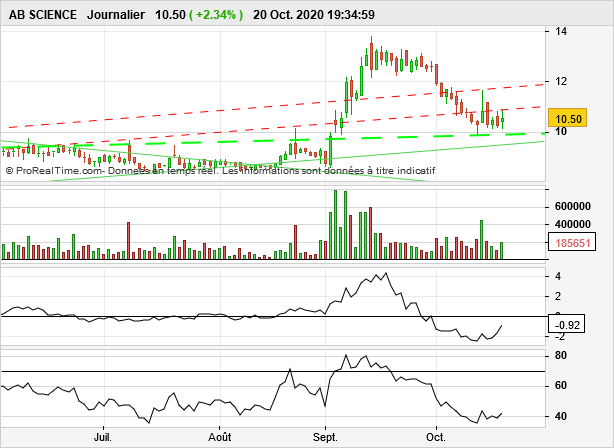
Task: Click the 14 price axis label
Action: click(x=561, y=32)
